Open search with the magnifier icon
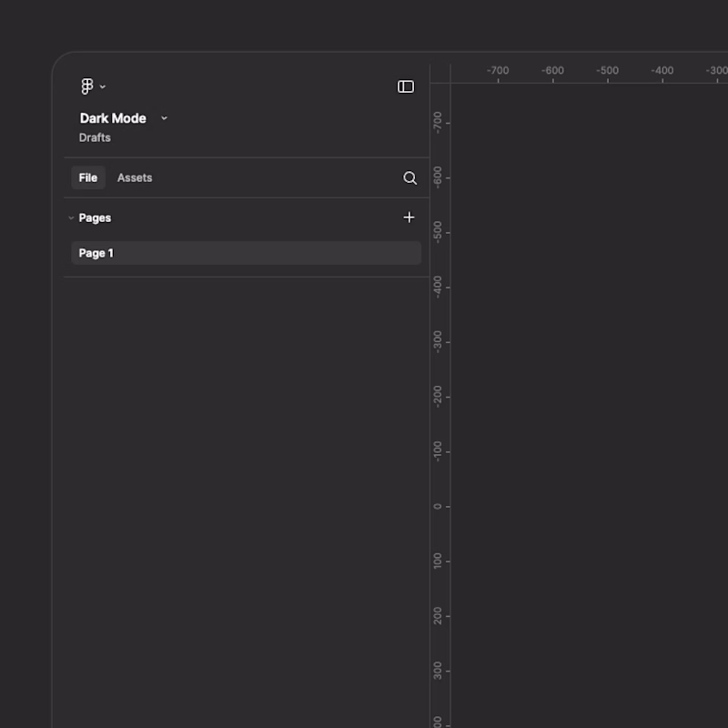Viewport: 728px width, 728px height. tap(409, 177)
